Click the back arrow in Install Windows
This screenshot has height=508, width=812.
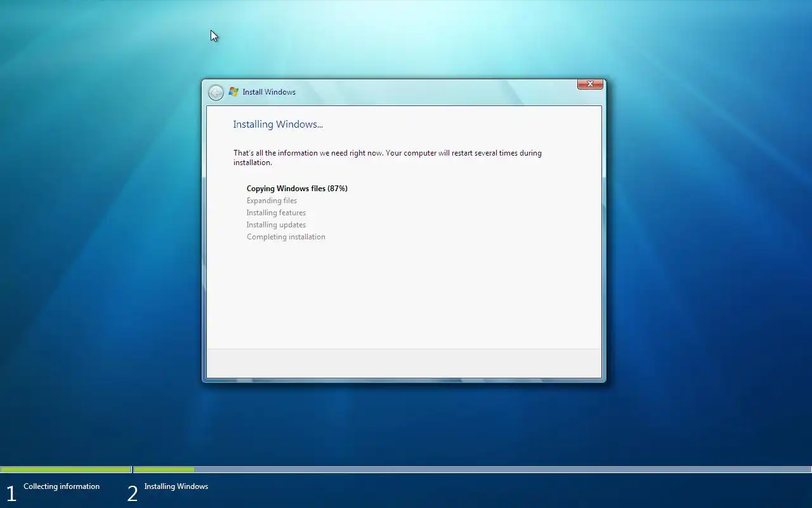tap(216, 93)
